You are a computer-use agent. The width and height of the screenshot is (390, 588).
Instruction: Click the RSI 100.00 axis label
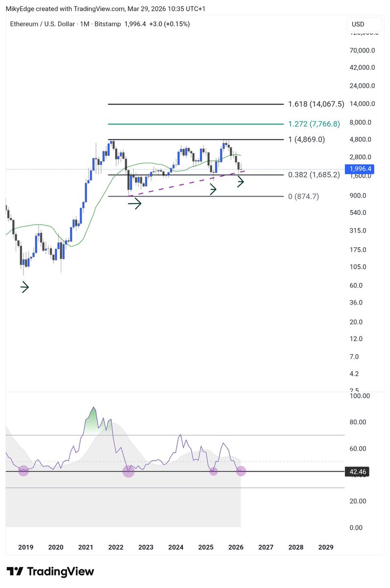(x=360, y=396)
